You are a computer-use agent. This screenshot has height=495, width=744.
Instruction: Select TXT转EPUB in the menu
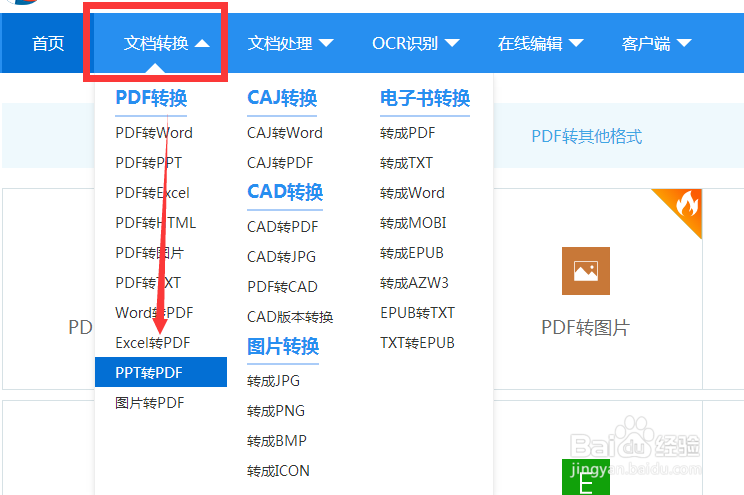418,343
